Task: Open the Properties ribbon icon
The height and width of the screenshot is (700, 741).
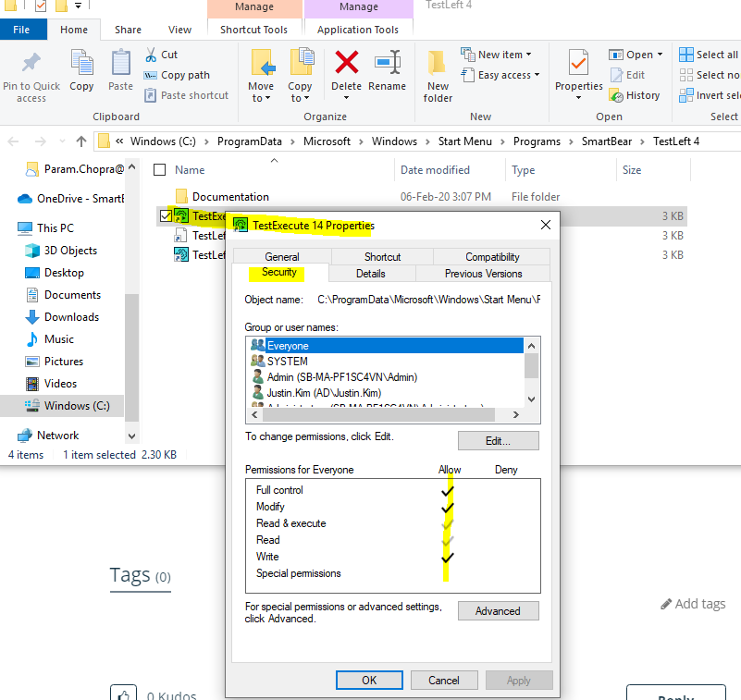Action: 578,62
